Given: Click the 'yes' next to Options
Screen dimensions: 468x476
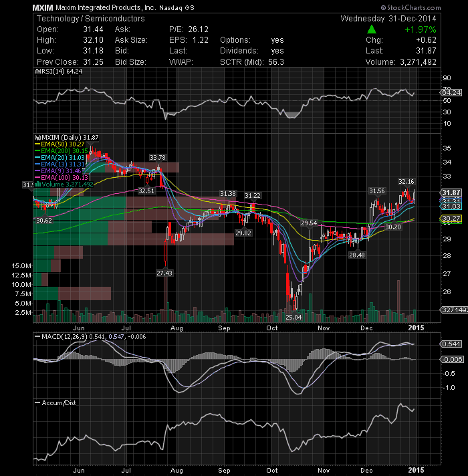Looking at the screenshot, I should tap(277, 40).
